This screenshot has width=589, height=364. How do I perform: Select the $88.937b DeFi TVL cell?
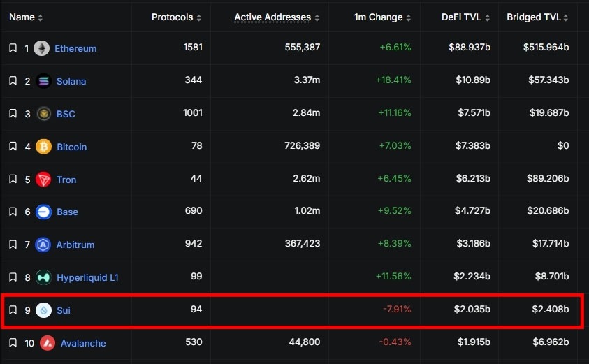click(470, 47)
